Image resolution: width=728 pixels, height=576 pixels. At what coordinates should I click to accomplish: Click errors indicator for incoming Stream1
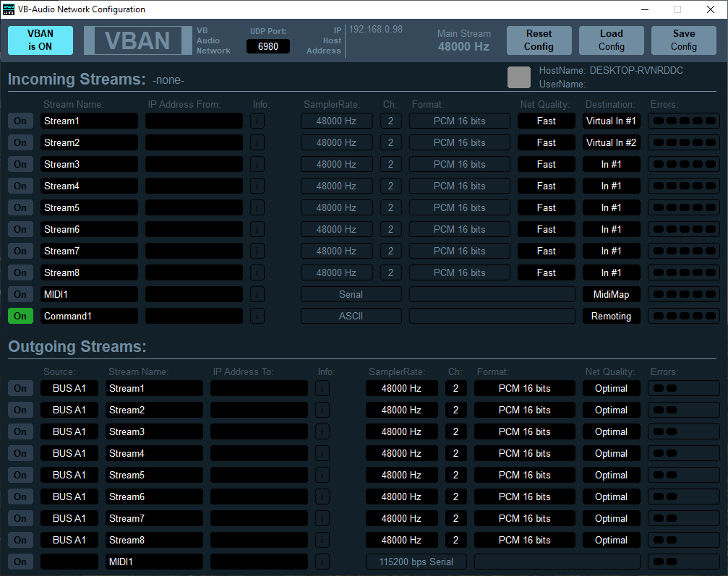[684, 121]
